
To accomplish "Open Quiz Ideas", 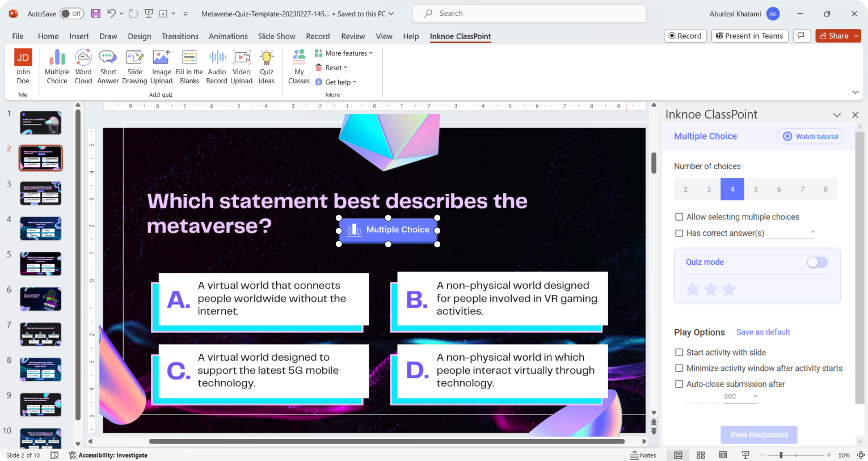I will click(x=266, y=65).
